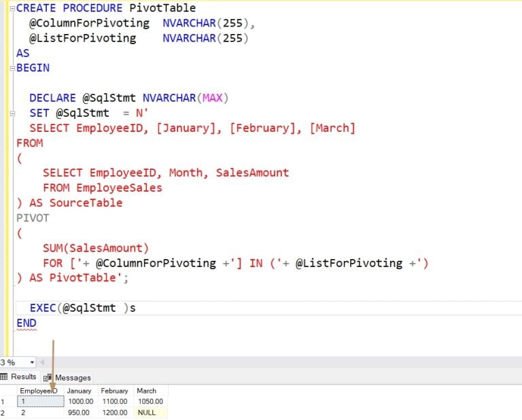Collapse the BEGIN block outline toggle
This screenshot has height=420, width=522.
point(12,69)
